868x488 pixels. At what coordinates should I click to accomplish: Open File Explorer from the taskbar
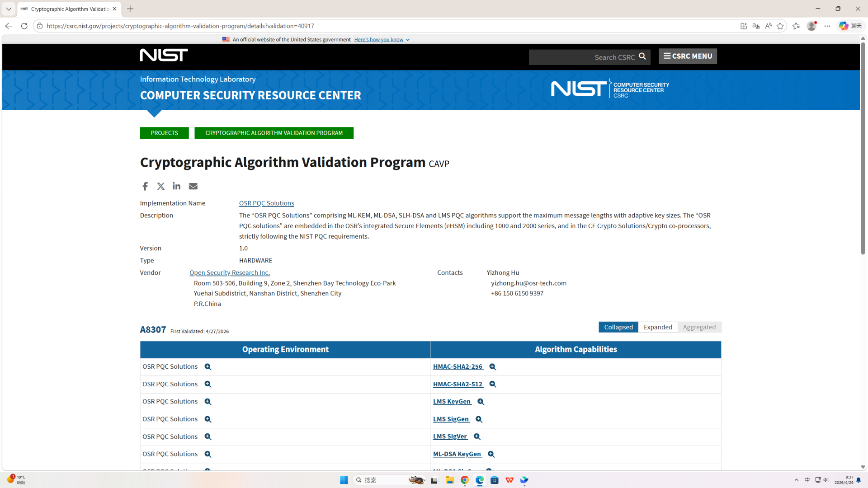point(450,480)
